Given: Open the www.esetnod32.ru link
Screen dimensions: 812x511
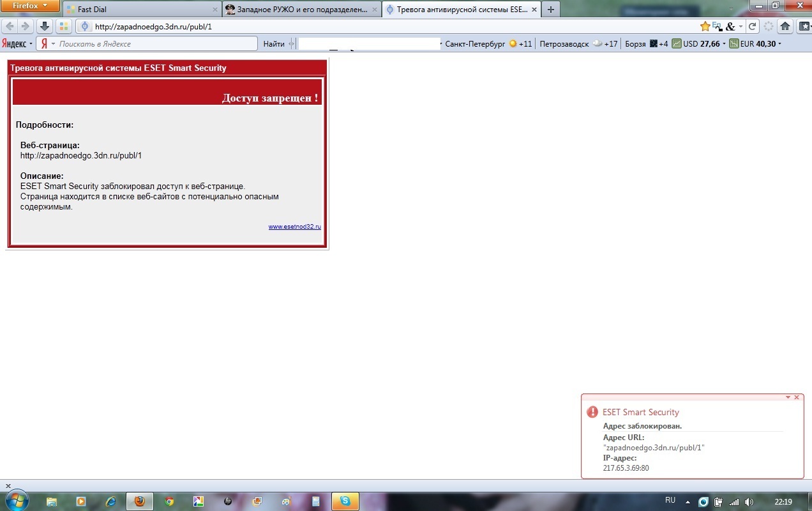Looking at the screenshot, I should coord(294,227).
